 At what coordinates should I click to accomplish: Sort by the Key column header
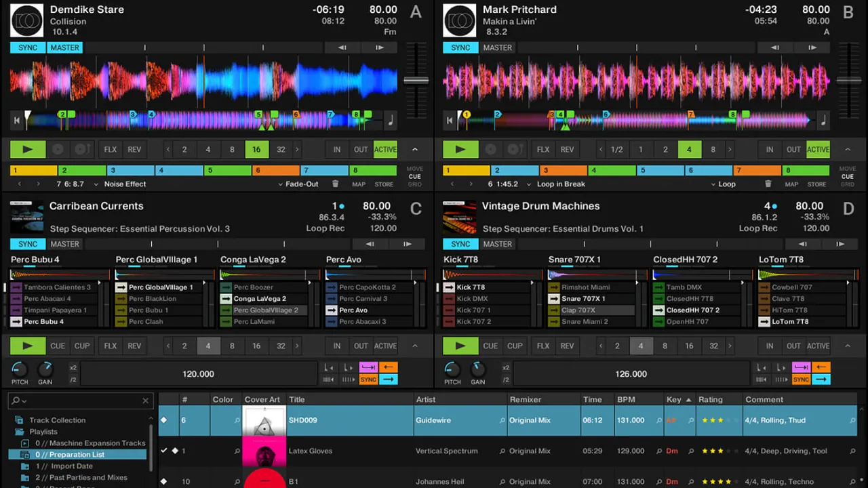click(x=680, y=399)
